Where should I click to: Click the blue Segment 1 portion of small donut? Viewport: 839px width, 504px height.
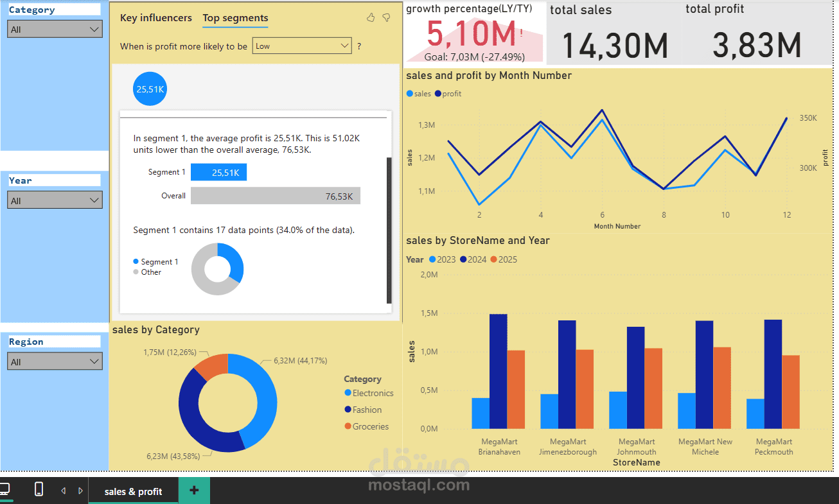[234, 261]
